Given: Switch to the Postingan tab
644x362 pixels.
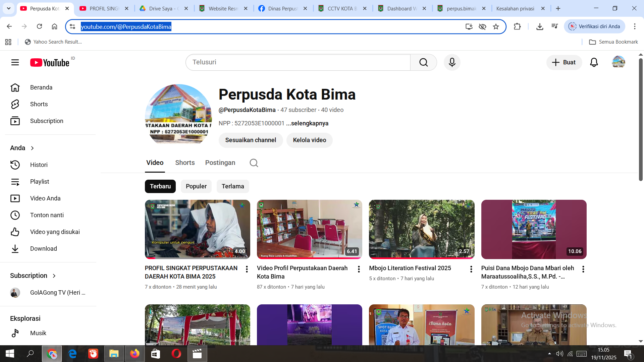Looking at the screenshot, I should click(220, 163).
